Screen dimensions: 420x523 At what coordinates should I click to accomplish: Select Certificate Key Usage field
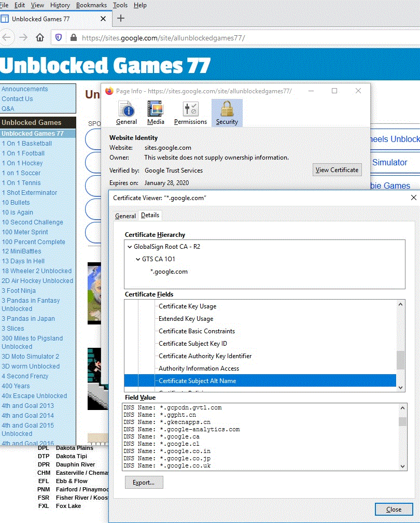click(188, 306)
